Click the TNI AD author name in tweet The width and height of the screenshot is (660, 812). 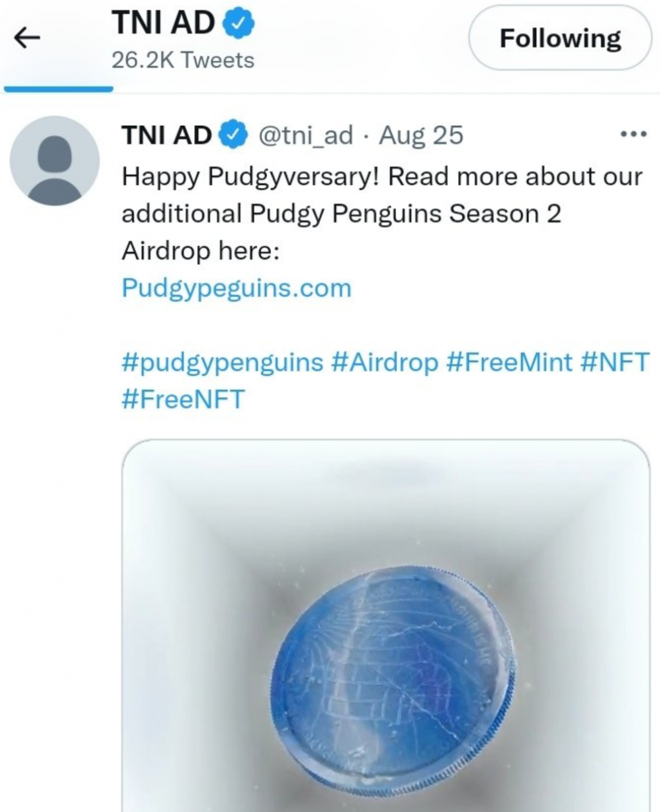tap(166, 135)
